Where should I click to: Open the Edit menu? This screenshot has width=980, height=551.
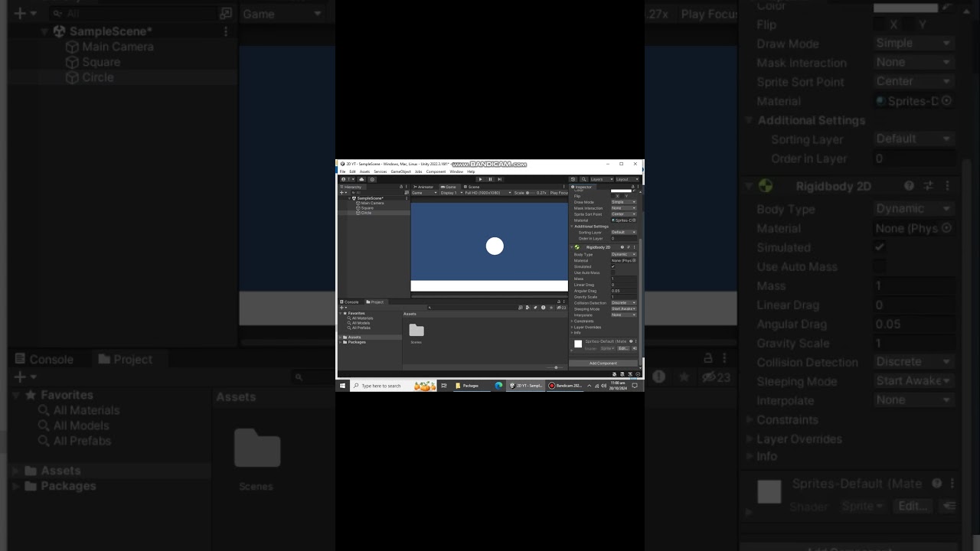[352, 171]
